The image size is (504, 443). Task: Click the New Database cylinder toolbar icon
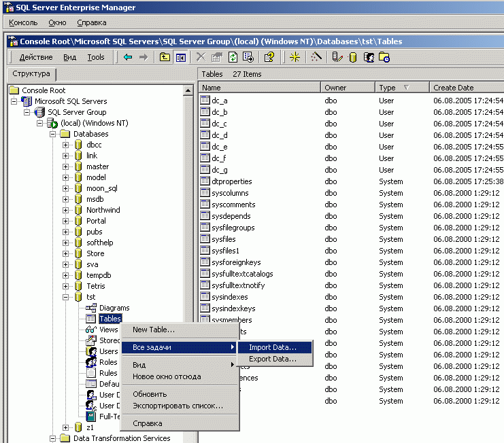click(352, 58)
